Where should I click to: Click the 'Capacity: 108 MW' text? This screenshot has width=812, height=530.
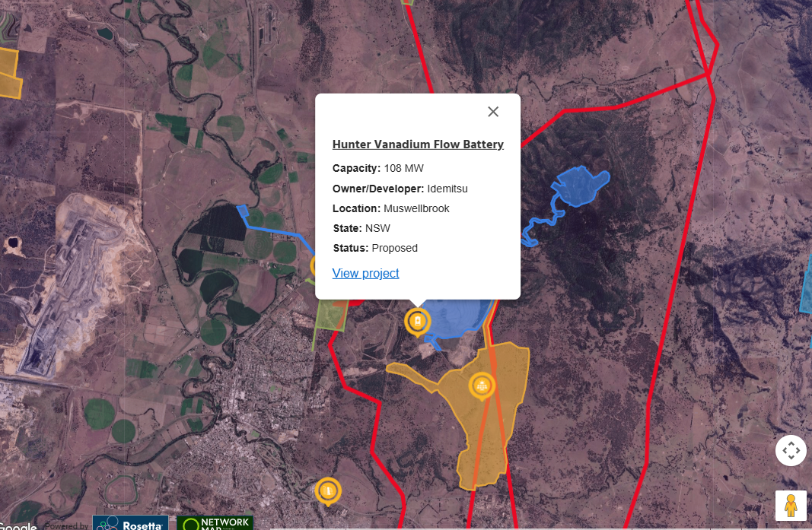[x=378, y=168]
